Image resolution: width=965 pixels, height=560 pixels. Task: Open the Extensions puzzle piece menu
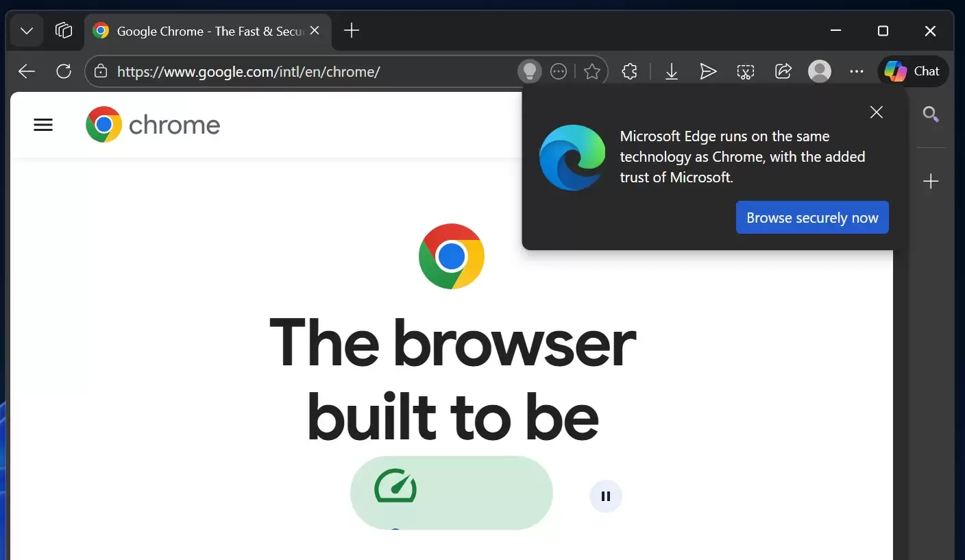coord(629,71)
